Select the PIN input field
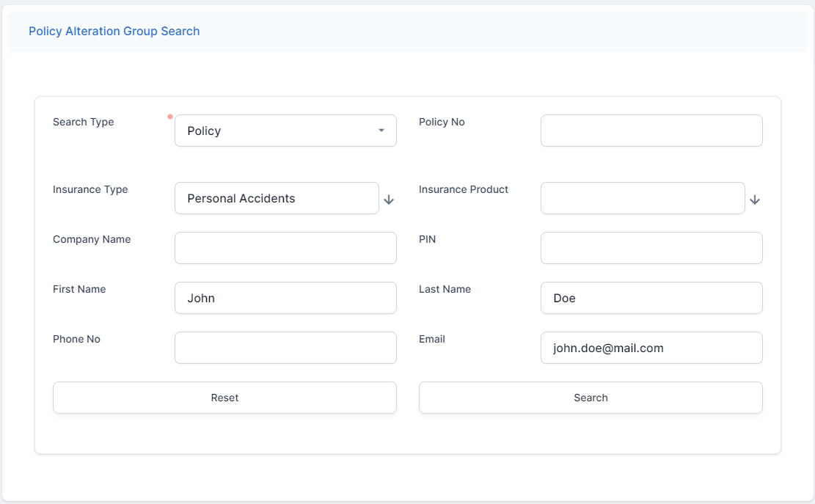This screenshot has height=504, width=815. [651, 248]
